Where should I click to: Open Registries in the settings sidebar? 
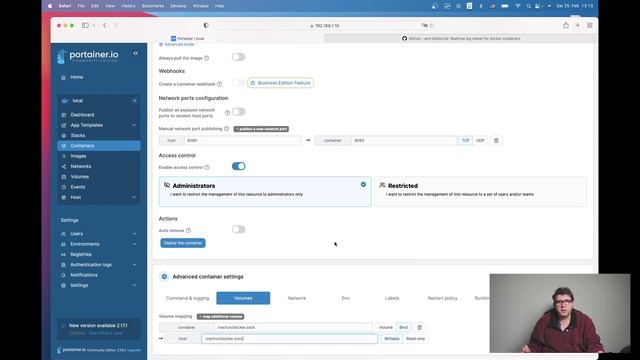(x=81, y=254)
